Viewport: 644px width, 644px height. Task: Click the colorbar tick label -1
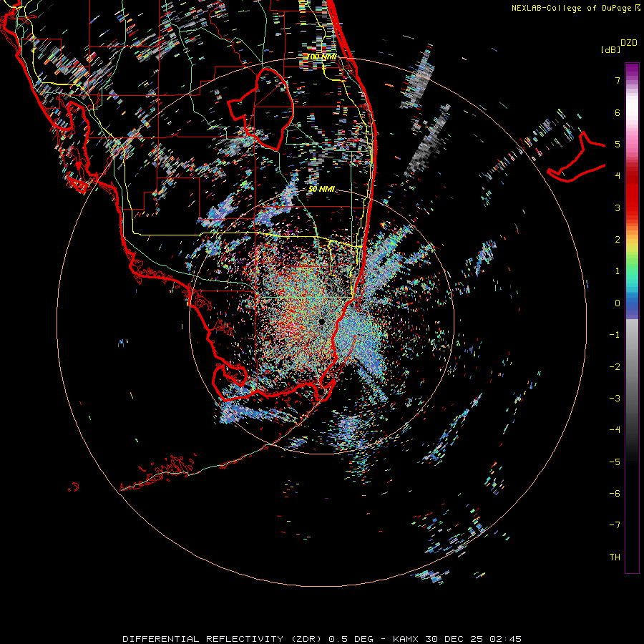615,335
